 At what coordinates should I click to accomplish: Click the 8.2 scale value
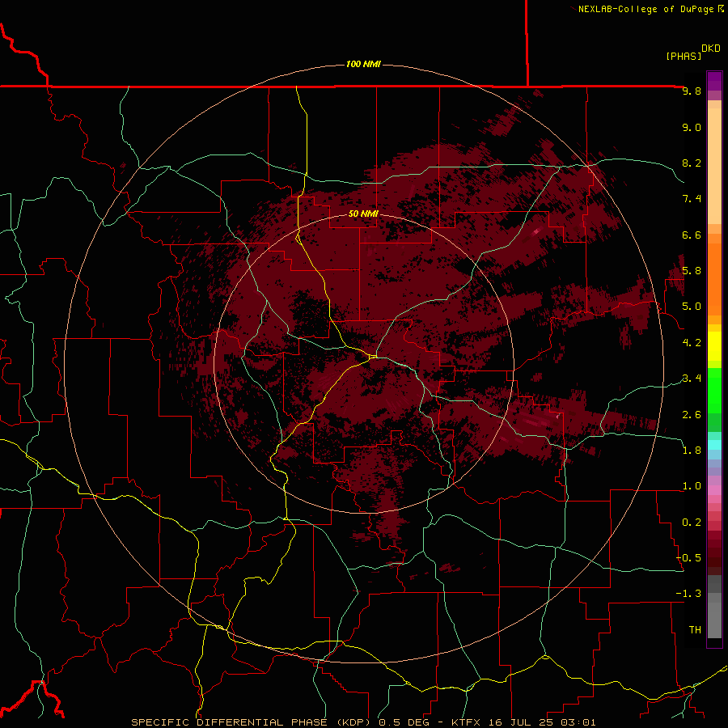click(x=692, y=163)
